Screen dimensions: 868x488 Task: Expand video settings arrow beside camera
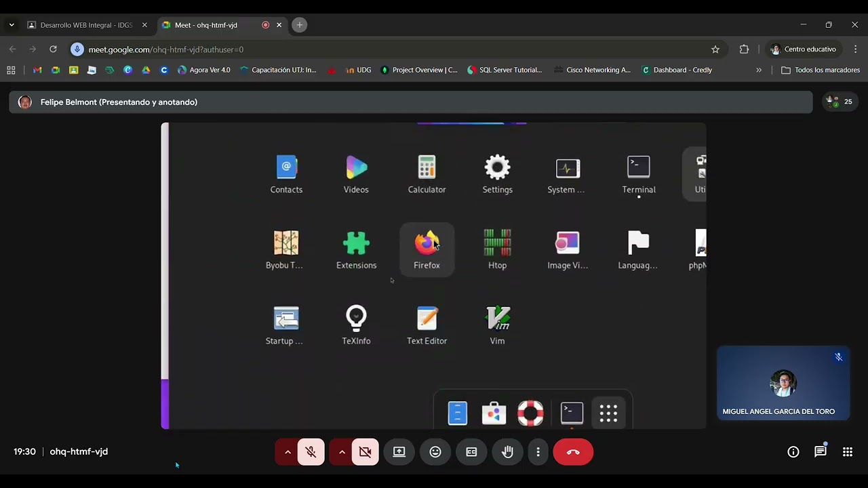coord(341,452)
